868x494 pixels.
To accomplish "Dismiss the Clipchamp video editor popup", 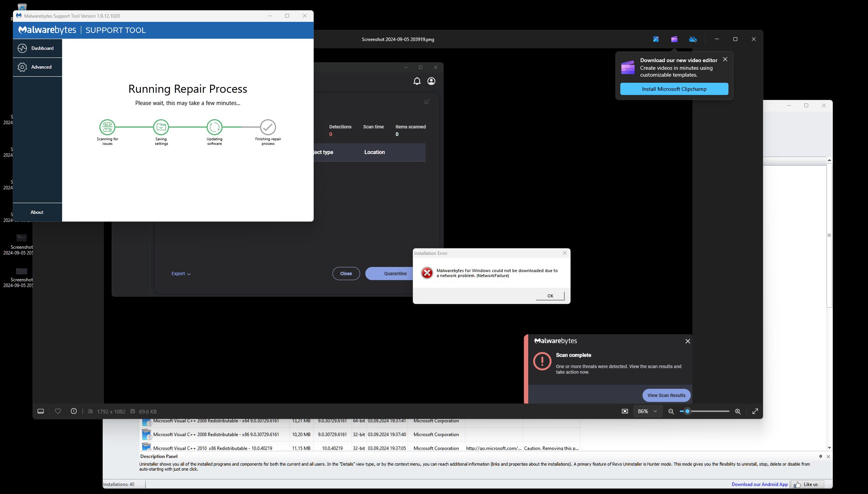I will (725, 59).
